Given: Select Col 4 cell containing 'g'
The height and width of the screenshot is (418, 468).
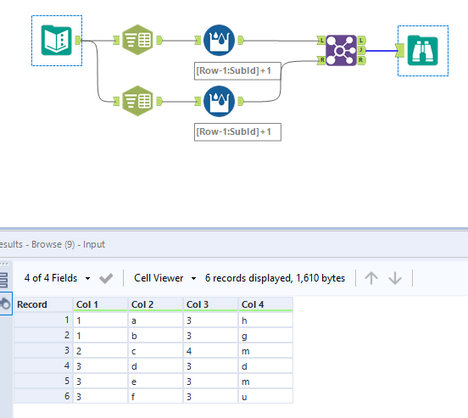Looking at the screenshot, I should 265,335.
